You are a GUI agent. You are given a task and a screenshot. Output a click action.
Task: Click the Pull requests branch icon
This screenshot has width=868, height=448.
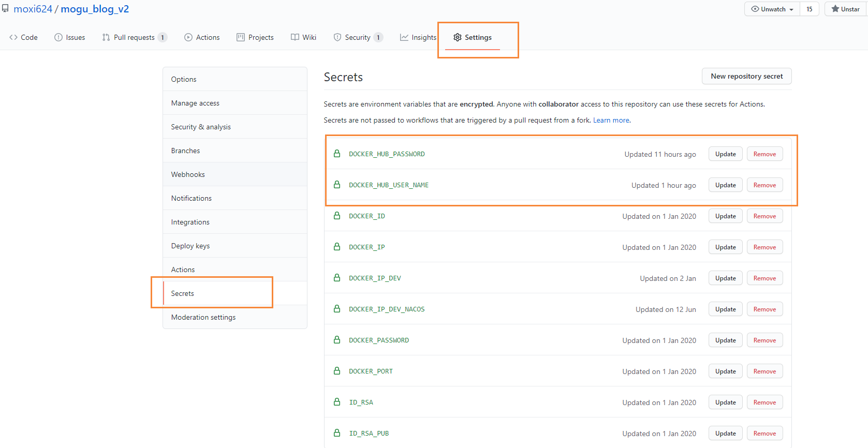pos(106,37)
